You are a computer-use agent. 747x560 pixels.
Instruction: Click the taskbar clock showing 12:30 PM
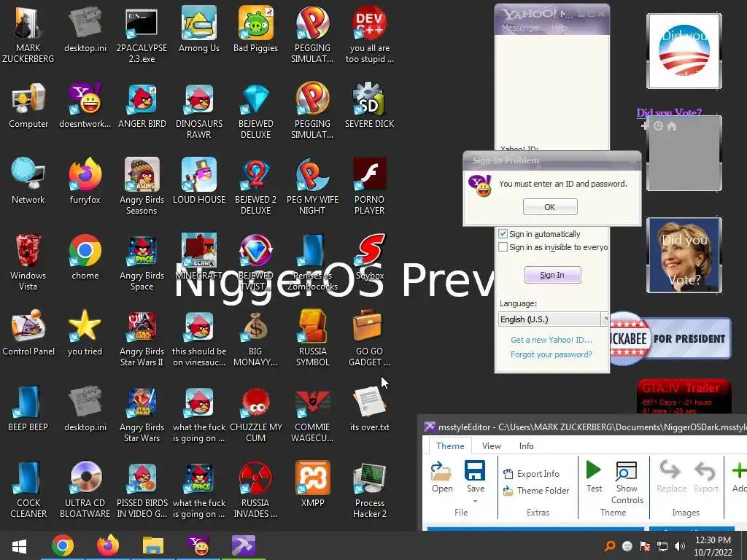(713, 546)
